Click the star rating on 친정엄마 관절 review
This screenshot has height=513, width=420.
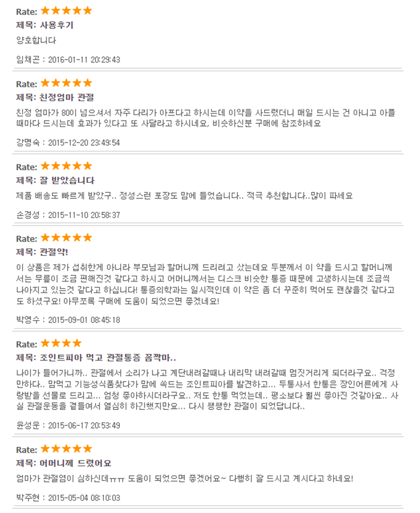(x=66, y=83)
